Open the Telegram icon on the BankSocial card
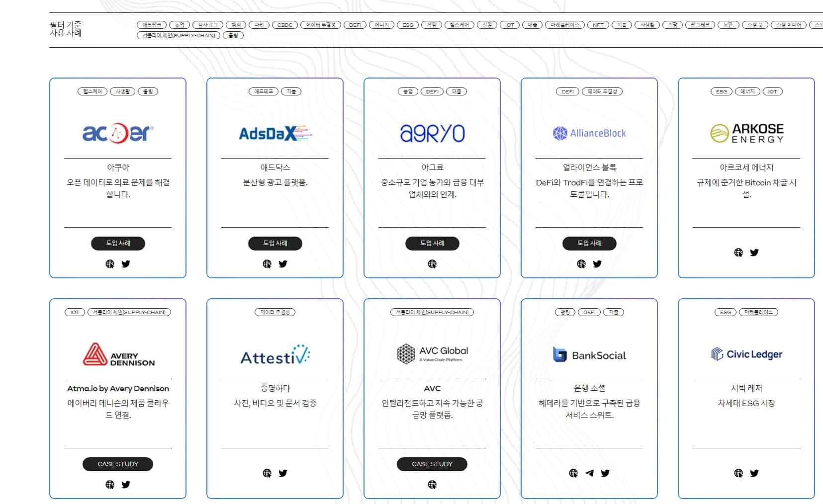 point(589,473)
